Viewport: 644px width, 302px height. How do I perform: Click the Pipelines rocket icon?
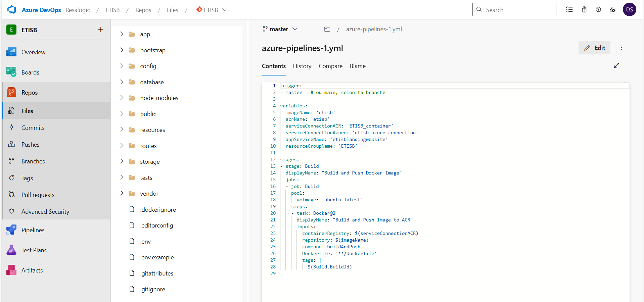point(11,230)
